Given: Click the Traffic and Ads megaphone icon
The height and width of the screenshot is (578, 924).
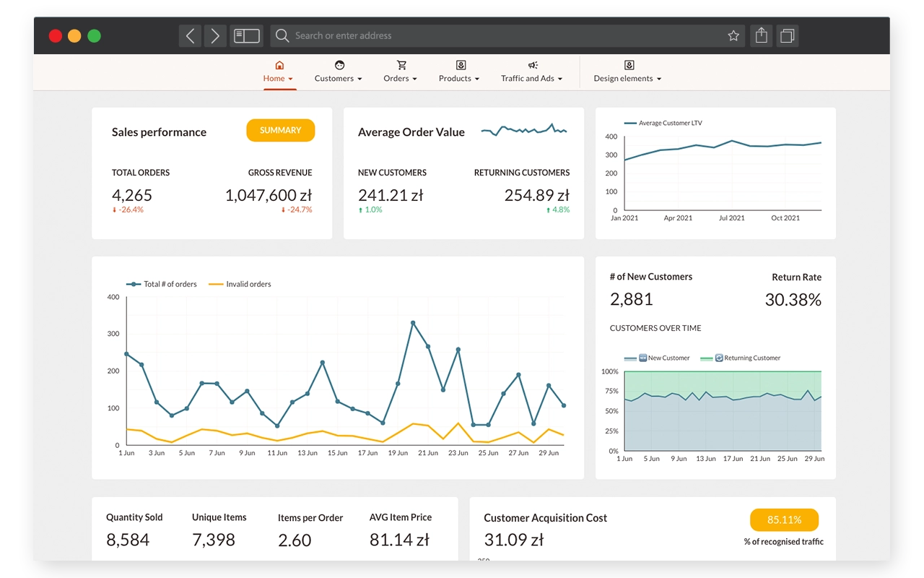Looking at the screenshot, I should point(533,65).
